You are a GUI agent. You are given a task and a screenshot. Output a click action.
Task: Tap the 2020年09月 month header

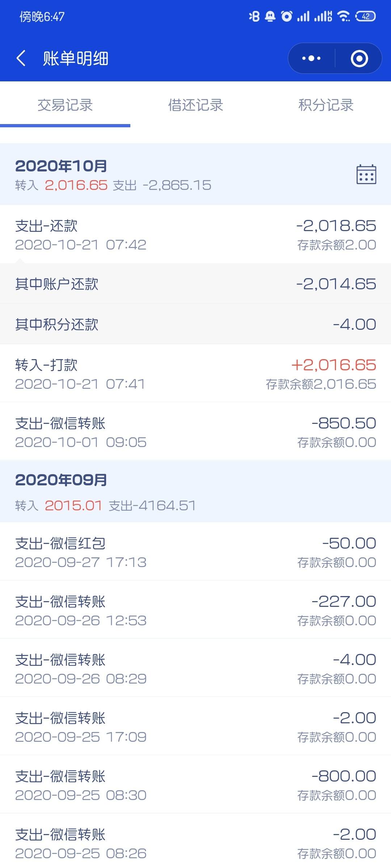pyautogui.click(x=195, y=492)
